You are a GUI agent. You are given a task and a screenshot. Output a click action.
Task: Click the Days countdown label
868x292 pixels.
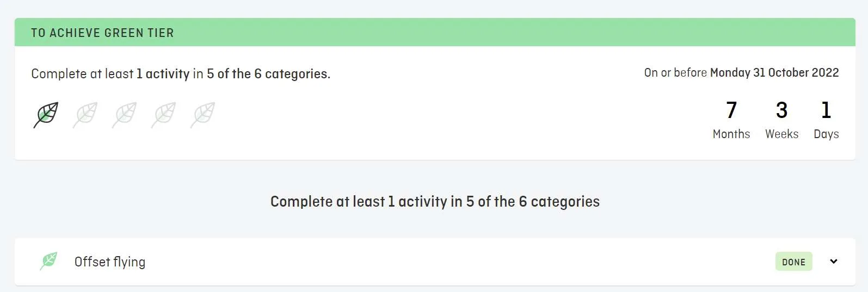pos(826,134)
